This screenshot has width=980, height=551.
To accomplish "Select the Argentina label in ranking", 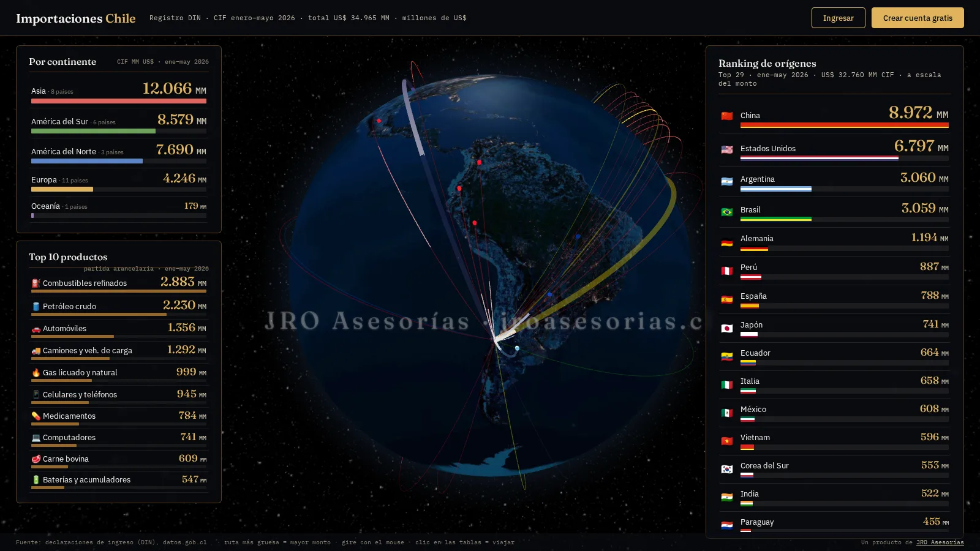I will point(757,179).
